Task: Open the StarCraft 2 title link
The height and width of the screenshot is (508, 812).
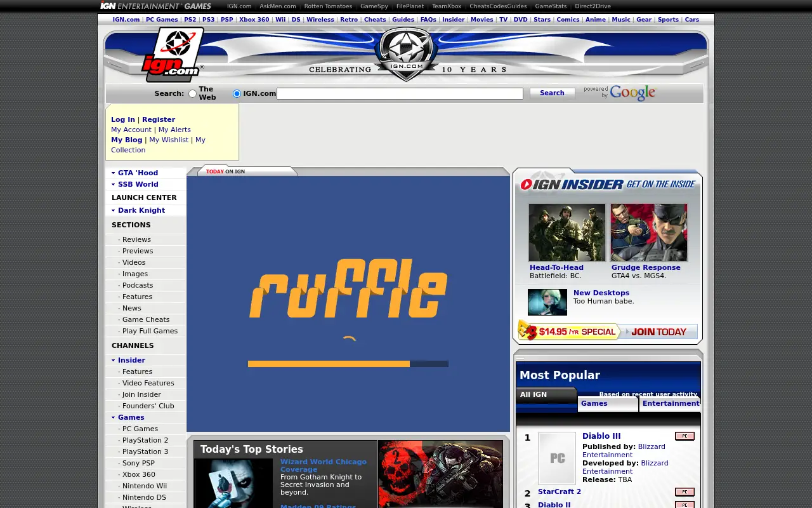Action: [560, 491]
